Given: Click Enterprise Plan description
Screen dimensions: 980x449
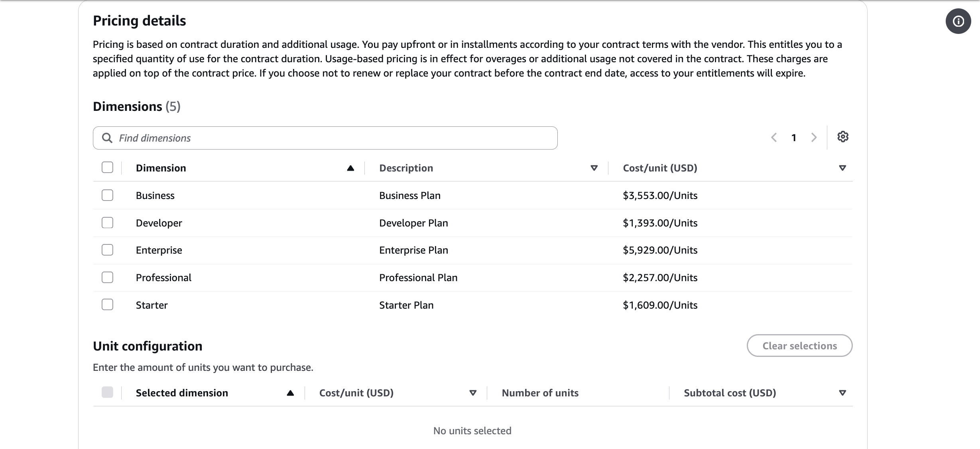Looking at the screenshot, I should point(413,250).
